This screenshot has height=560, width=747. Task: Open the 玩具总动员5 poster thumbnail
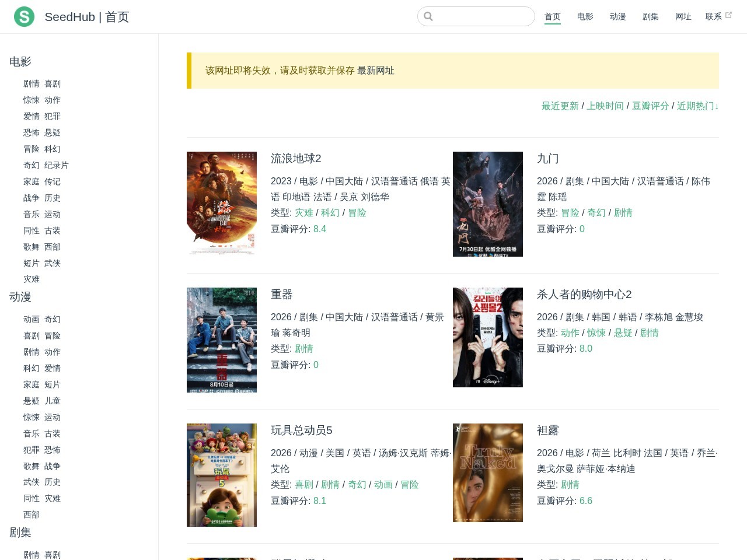click(222, 475)
